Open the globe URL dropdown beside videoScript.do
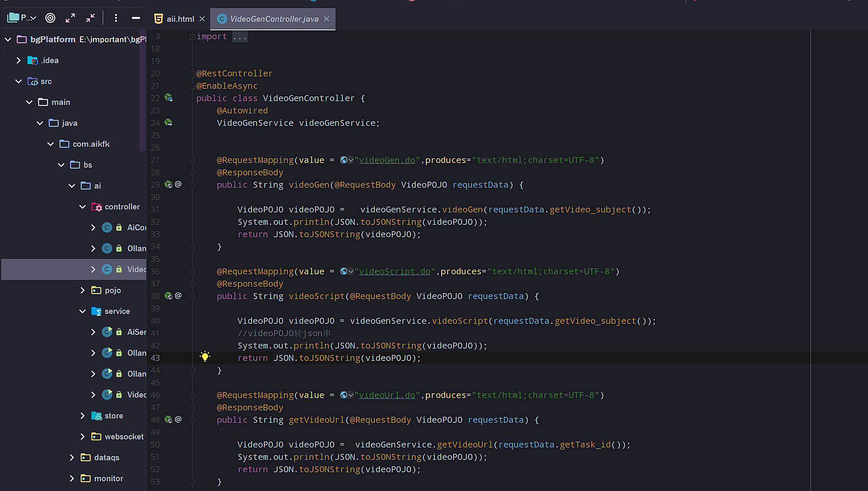 click(x=347, y=271)
